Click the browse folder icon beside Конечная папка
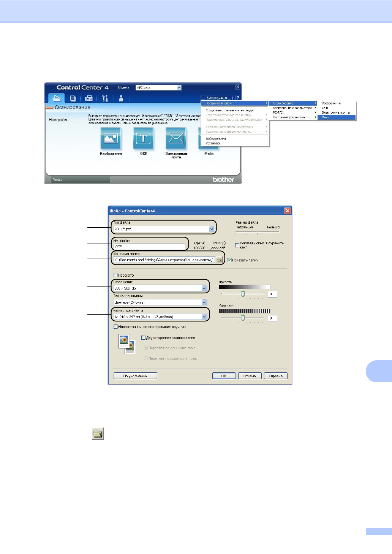Image resolution: width=392 pixels, height=554 pixels. tap(219, 260)
